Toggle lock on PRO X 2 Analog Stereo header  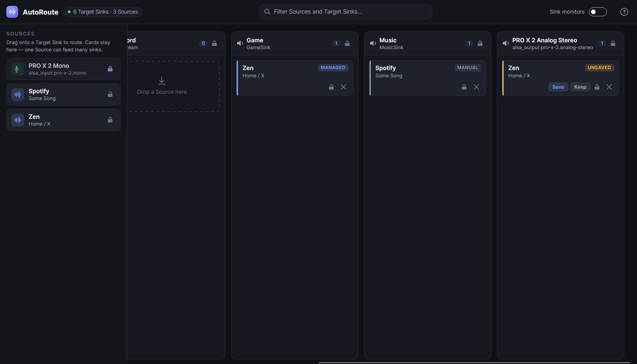pyautogui.click(x=613, y=44)
